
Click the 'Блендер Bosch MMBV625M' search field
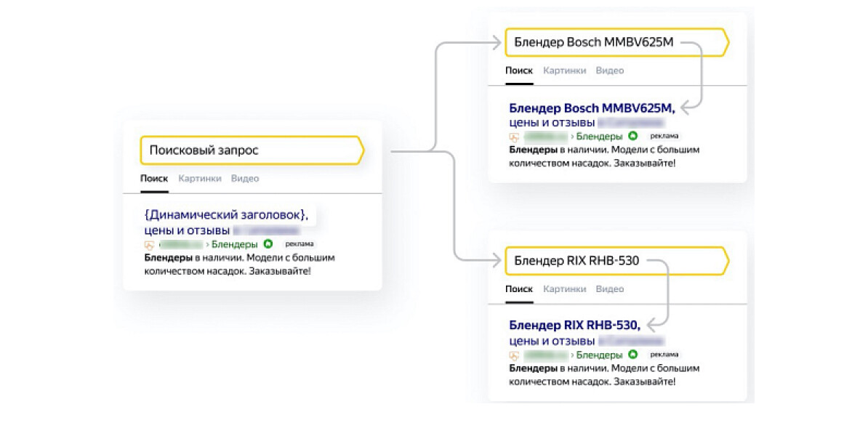(x=616, y=42)
